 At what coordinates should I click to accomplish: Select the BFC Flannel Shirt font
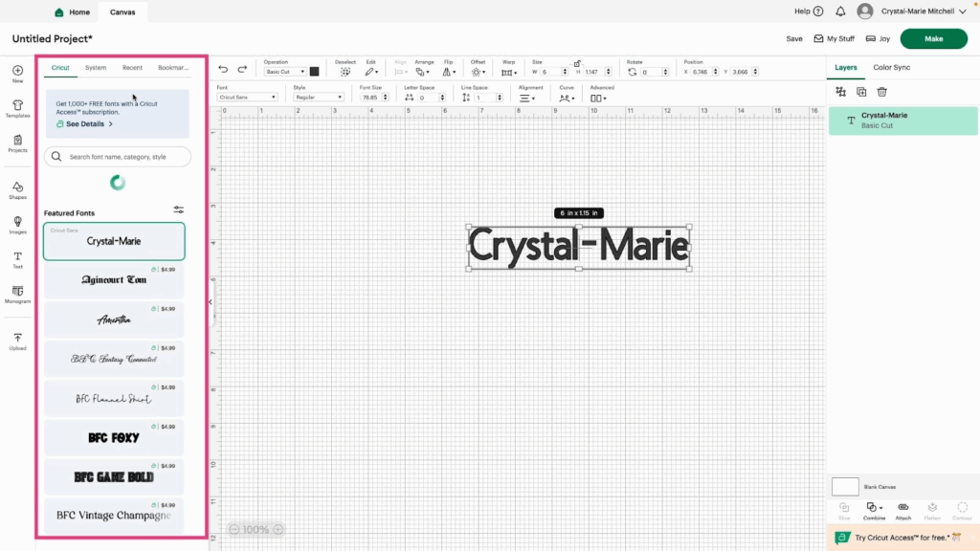coord(114,399)
